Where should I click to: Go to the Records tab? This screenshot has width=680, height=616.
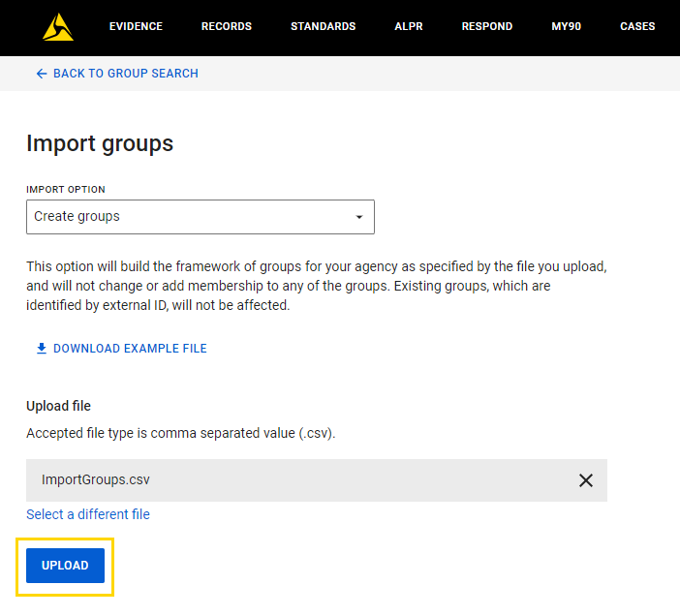click(x=227, y=26)
